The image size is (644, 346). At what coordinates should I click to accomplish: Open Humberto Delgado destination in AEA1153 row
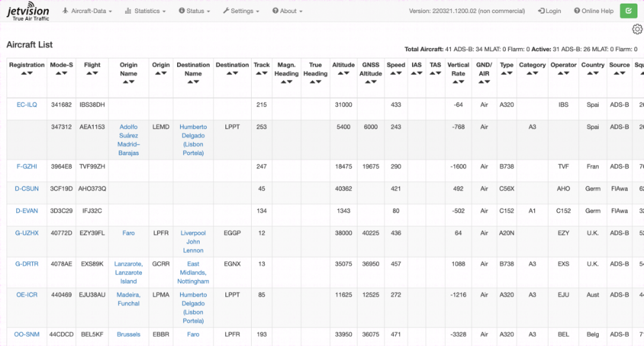pos(193,140)
